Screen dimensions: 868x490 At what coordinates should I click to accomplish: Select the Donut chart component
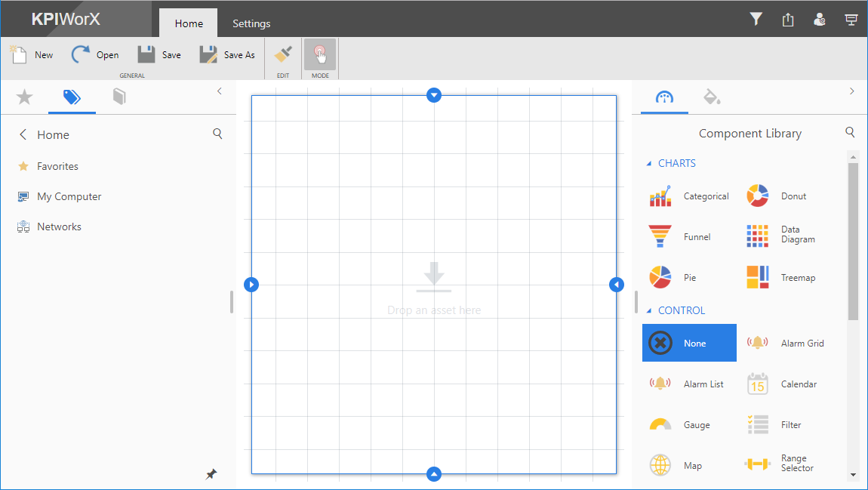click(x=777, y=196)
